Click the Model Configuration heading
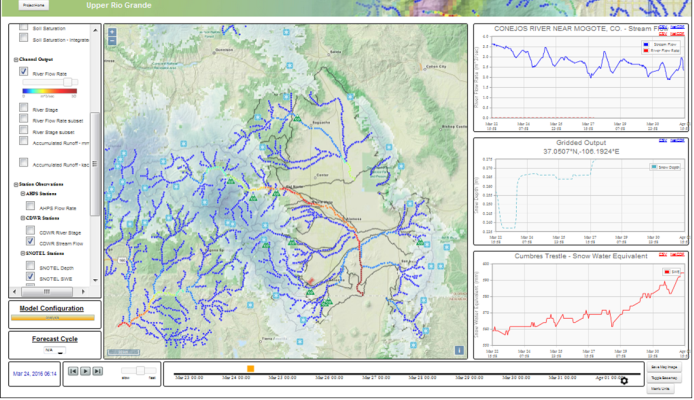 pyautogui.click(x=51, y=308)
